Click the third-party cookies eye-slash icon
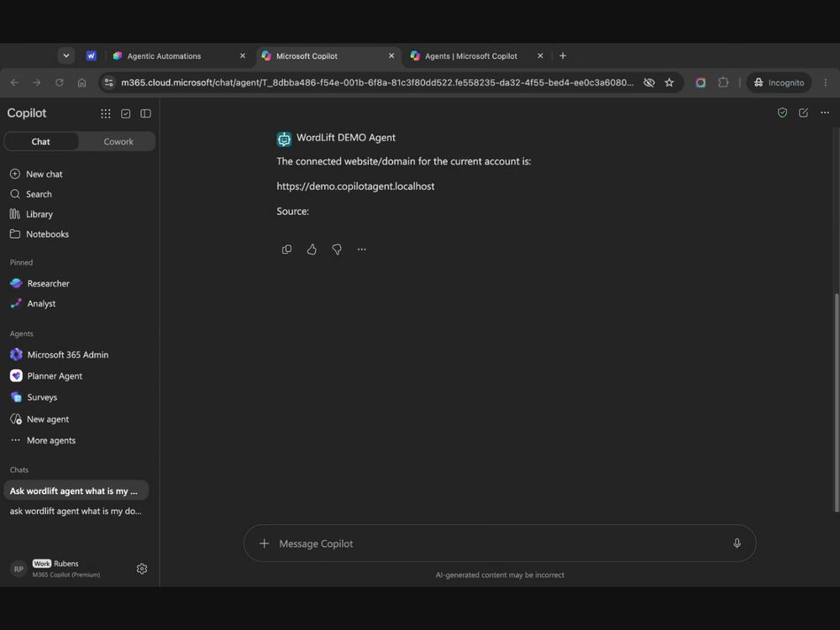840x630 pixels. tap(648, 82)
